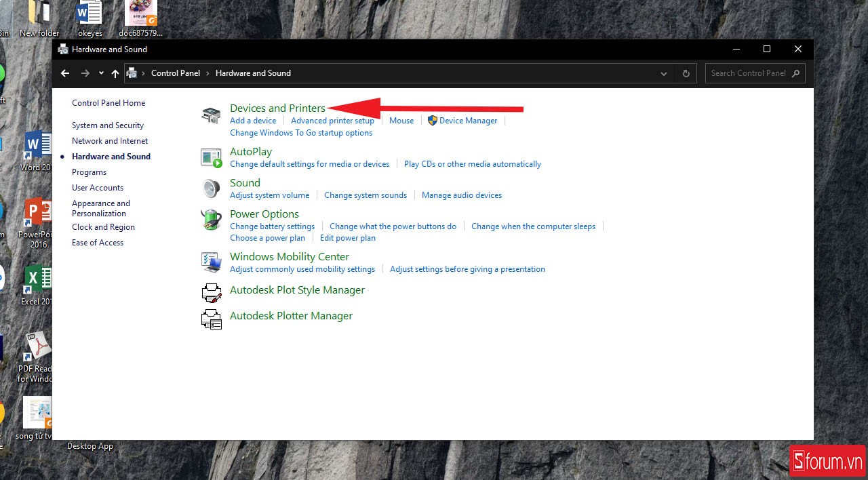Click Change battery settings link
Screen dimensions: 868x480
[x=272, y=226]
